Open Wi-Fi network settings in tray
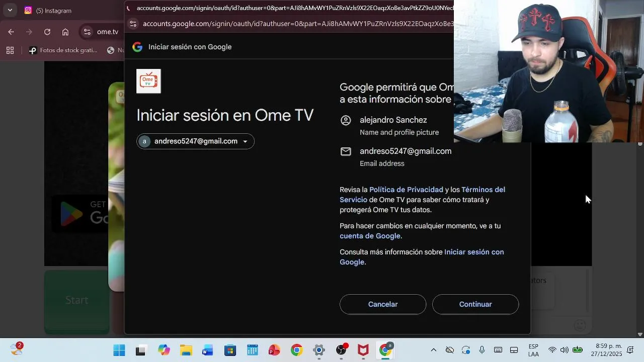This screenshot has height=362, width=644. tap(552, 350)
